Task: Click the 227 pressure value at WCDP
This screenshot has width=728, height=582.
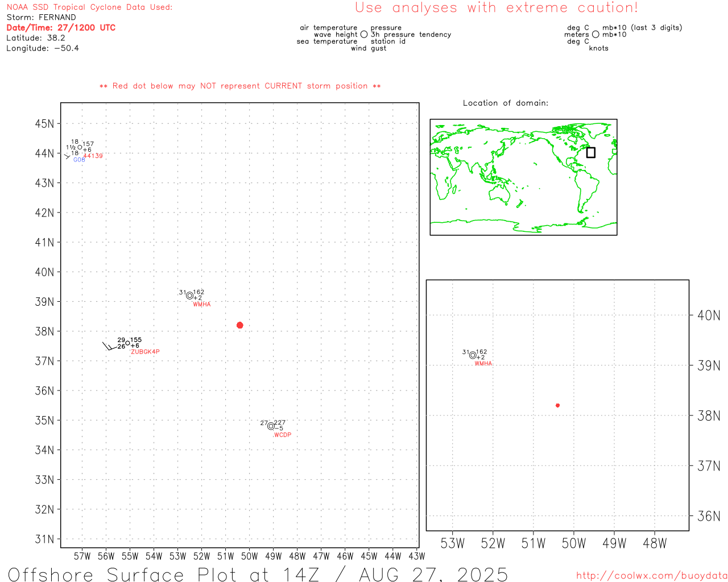Action: 280,423
